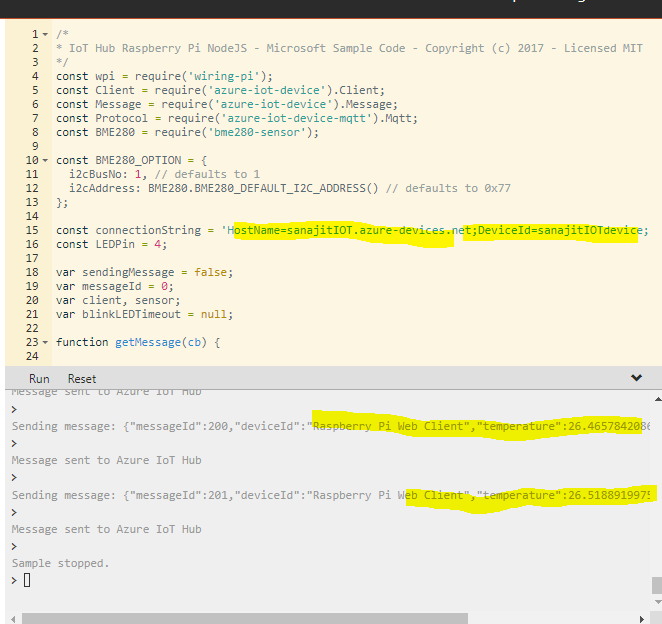Click 'var blinkLEDTimeout = null;' line
This screenshot has width=662, height=624.
pos(144,315)
